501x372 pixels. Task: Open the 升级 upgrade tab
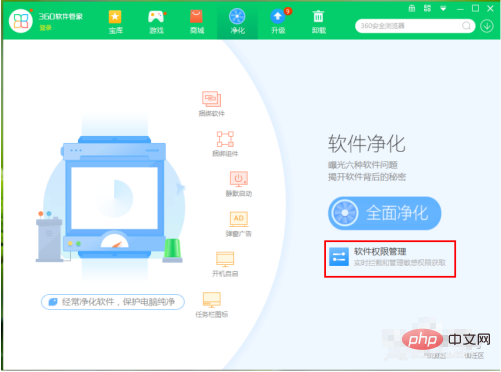pos(278,22)
